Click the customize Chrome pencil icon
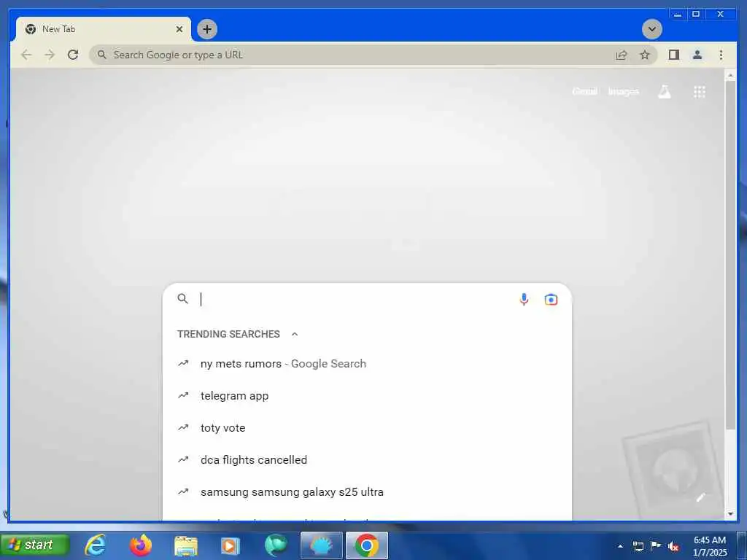This screenshot has height=560, width=747. pyautogui.click(x=700, y=497)
